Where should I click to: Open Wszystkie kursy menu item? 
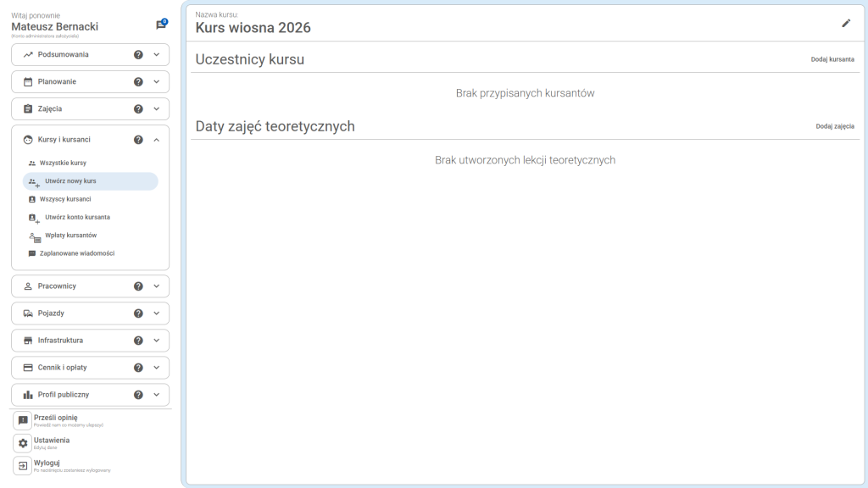(x=63, y=163)
